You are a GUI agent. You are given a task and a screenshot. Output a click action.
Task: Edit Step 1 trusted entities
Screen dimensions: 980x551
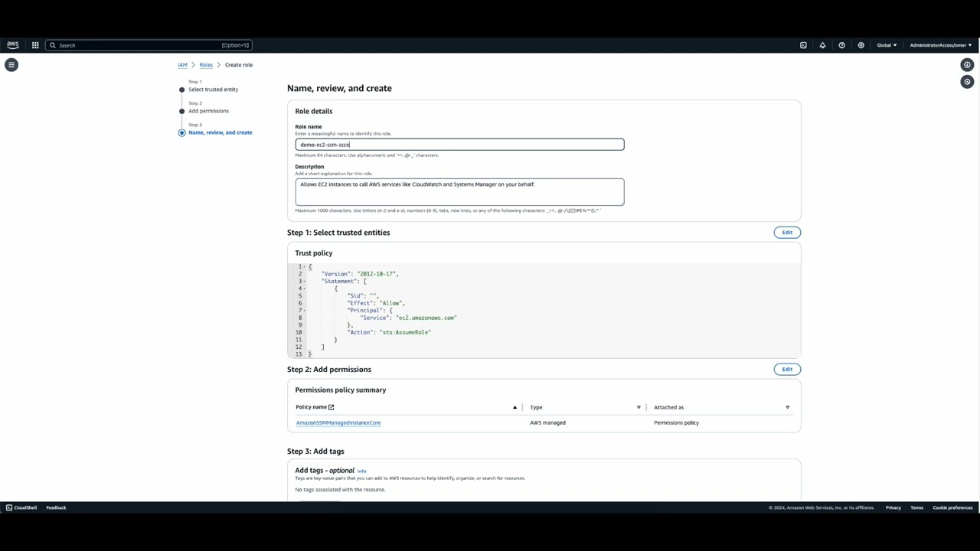pos(787,233)
